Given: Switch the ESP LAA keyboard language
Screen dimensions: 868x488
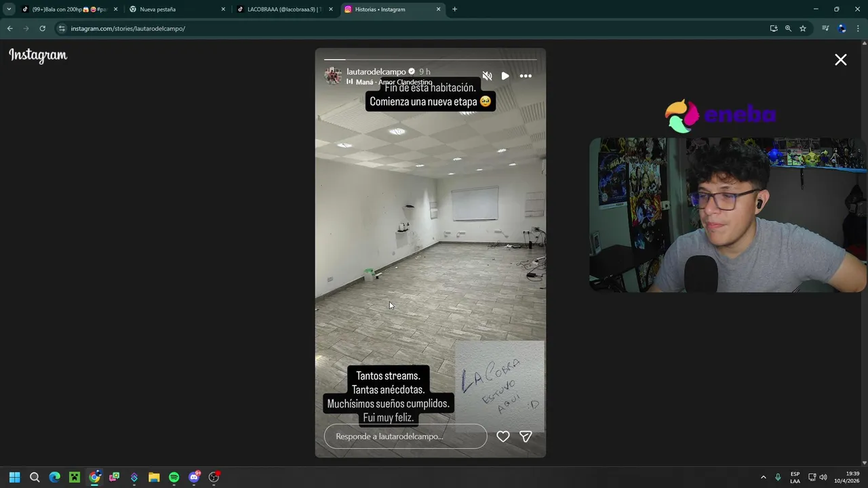Looking at the screenshot, I should pyautogui.click(x=795, y=477).
